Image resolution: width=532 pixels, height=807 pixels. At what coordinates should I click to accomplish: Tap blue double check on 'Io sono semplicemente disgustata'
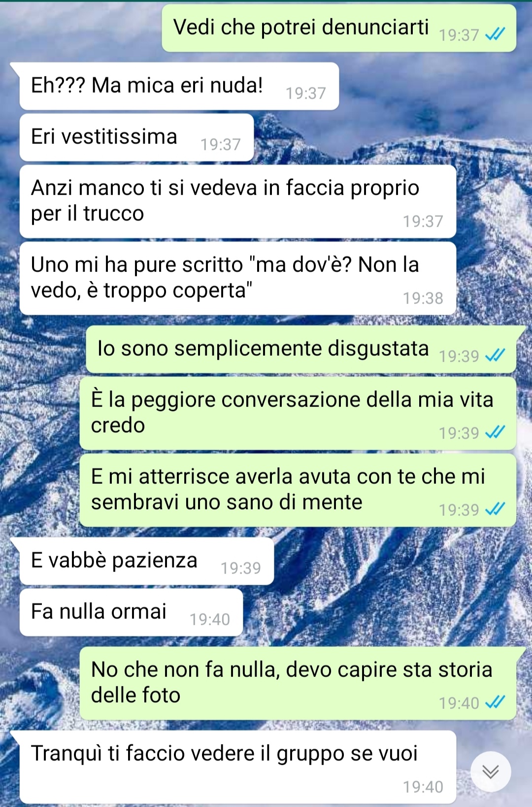tap(495, 355)
